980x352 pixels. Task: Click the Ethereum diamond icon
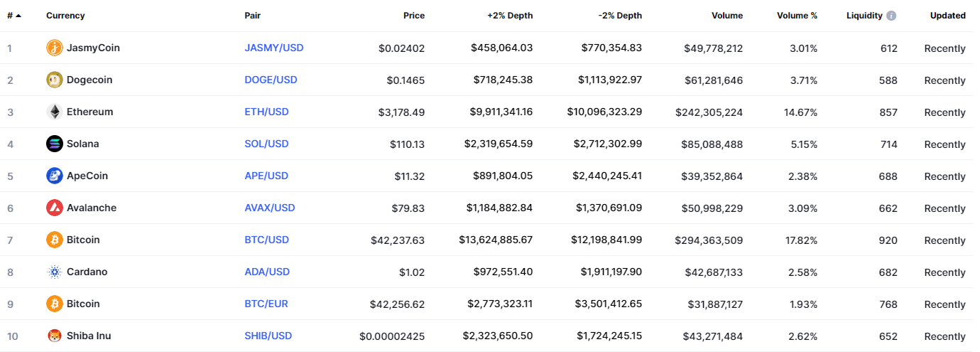(x=54, y=112)
